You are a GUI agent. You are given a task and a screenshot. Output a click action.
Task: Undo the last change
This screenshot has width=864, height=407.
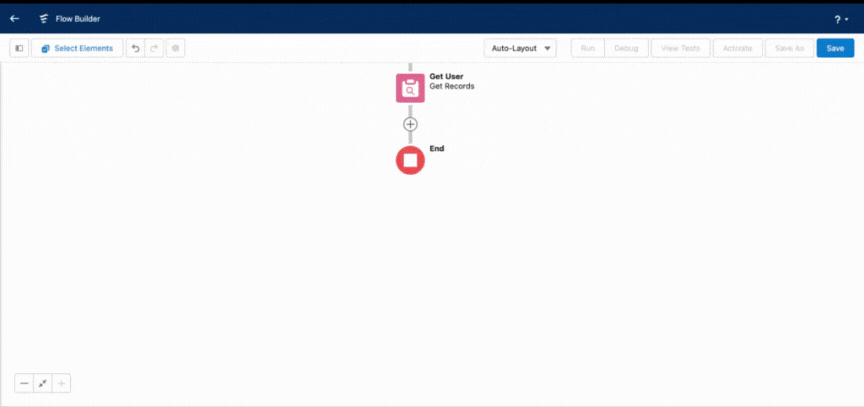pos(136,48)
